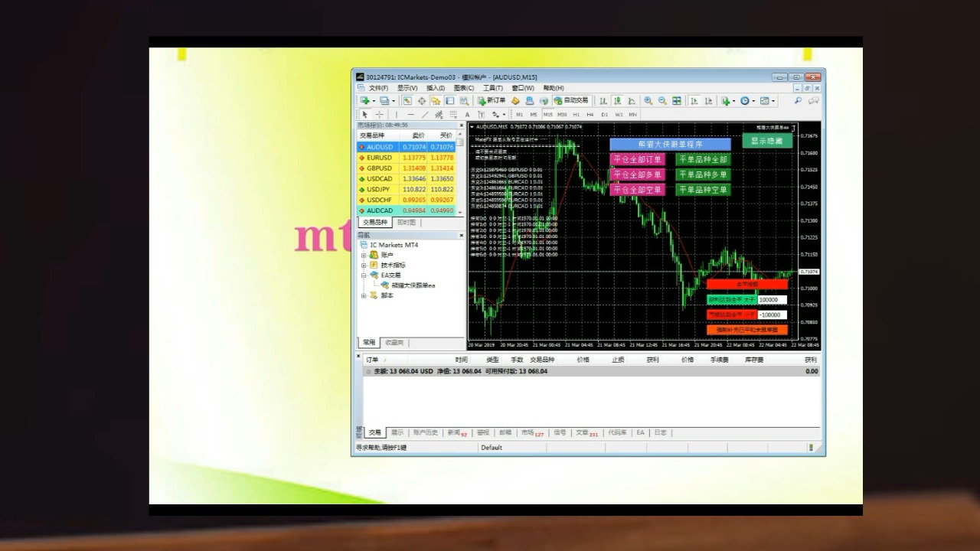Open the Profiles toolbar icon
Image resolution: width=980 pixels, height=551 pixels.
pyautogui.click(x=384, y=100)
